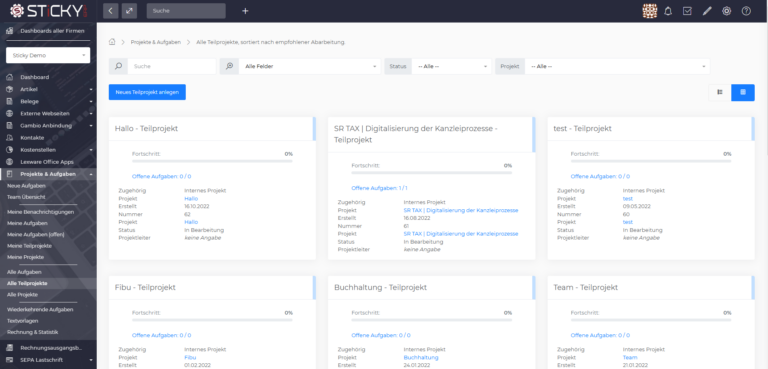Open Alle Aufgaben in sidebar

(24, 271)
